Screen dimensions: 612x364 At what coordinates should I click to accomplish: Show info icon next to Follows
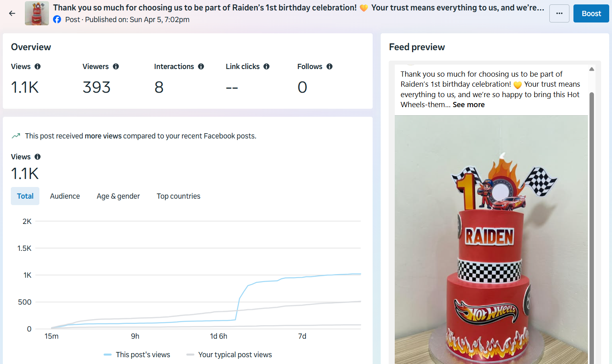coord(330,67)
